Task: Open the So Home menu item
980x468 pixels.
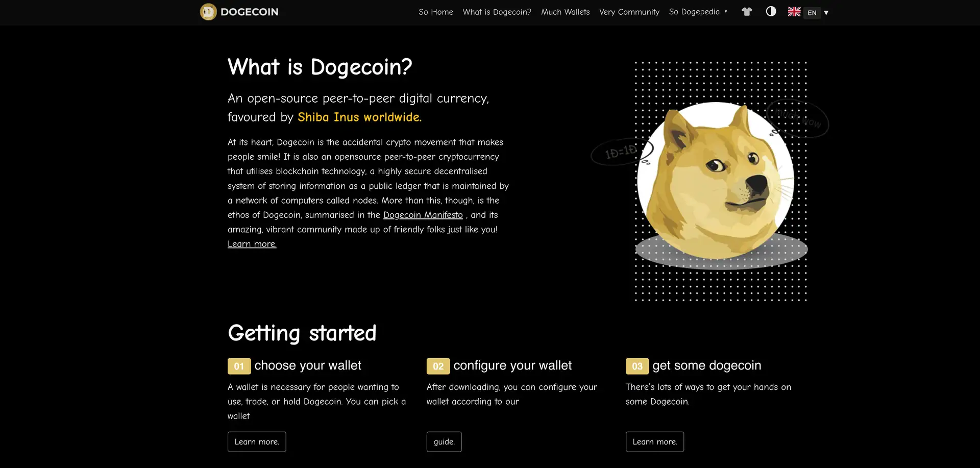Action: pyautogui.click(x=436, y=12)
